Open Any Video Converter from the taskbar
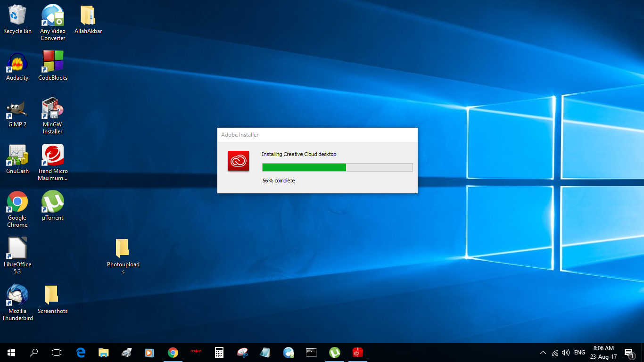 pos(289,353)
